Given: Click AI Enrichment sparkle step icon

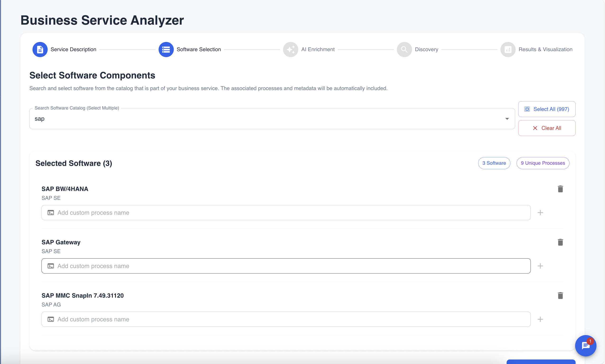Looking at the screenshot, I should (290, 49).
